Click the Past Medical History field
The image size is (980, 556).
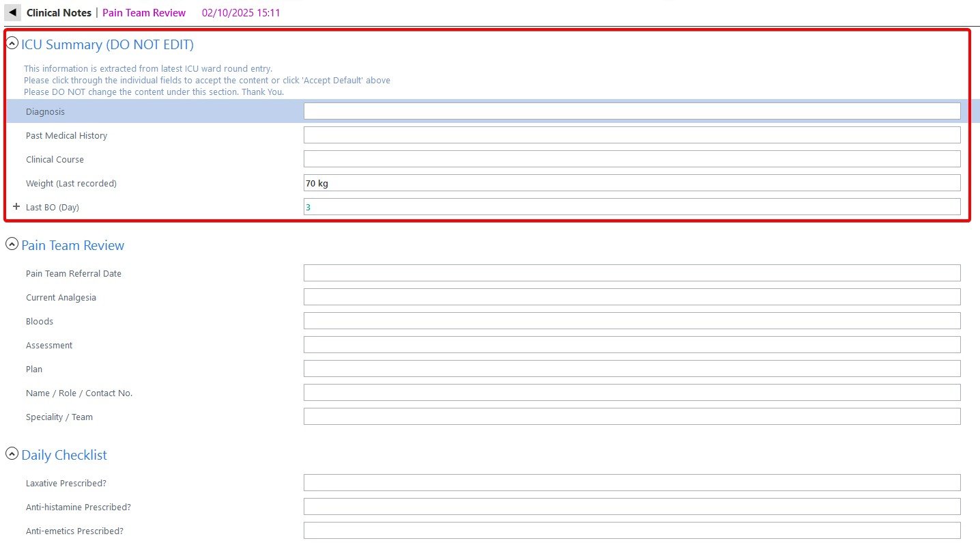pyautogui.click(x=631, y=135)
